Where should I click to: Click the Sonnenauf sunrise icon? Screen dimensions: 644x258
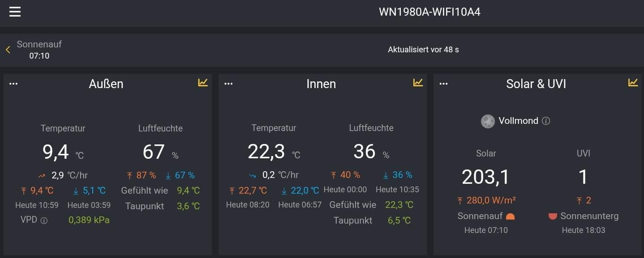click(511, 216)
